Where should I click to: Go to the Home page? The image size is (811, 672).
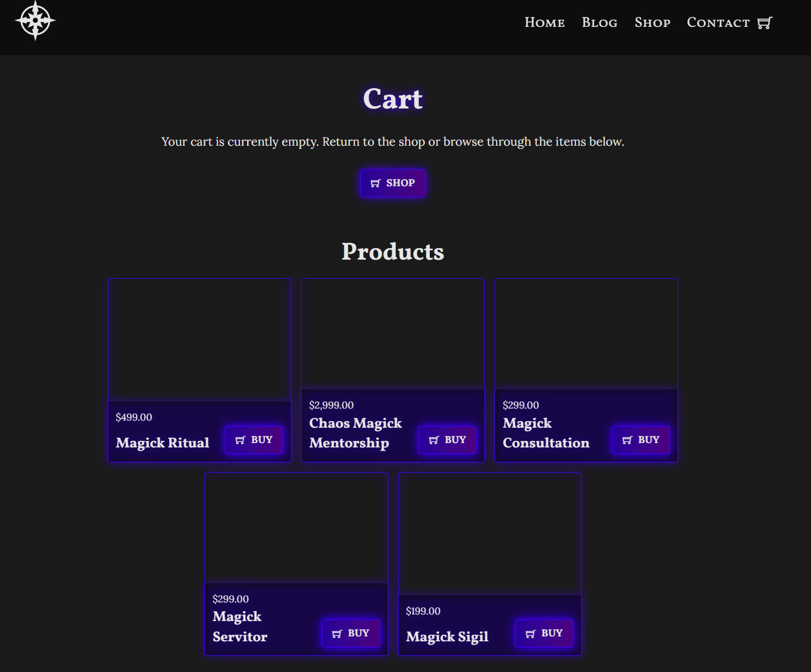(x=544, y=22)
